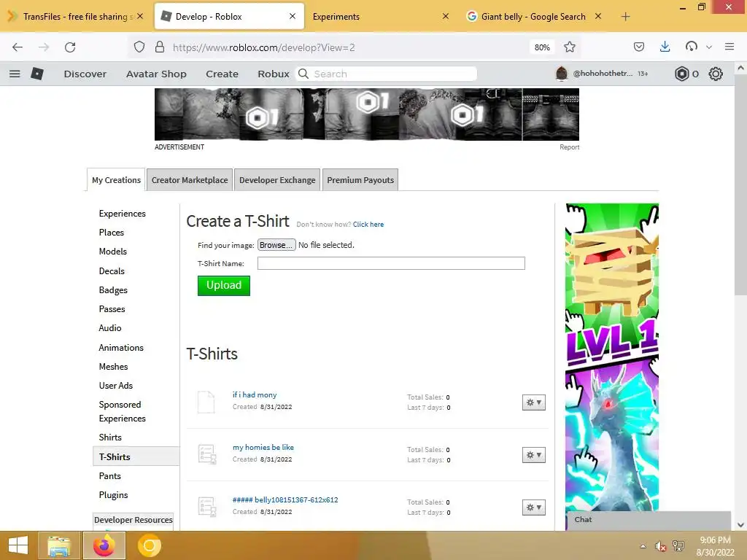
Task: Click the tracking protection shield icon
Action: point(139,47)
